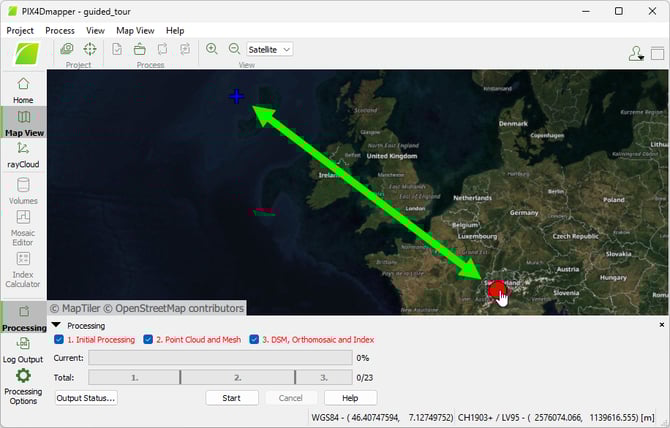Image resolution: width=670 pixels, height=428 pixels.
Task: Toggle the Processing sidebar button
Action: pos(24,318)
